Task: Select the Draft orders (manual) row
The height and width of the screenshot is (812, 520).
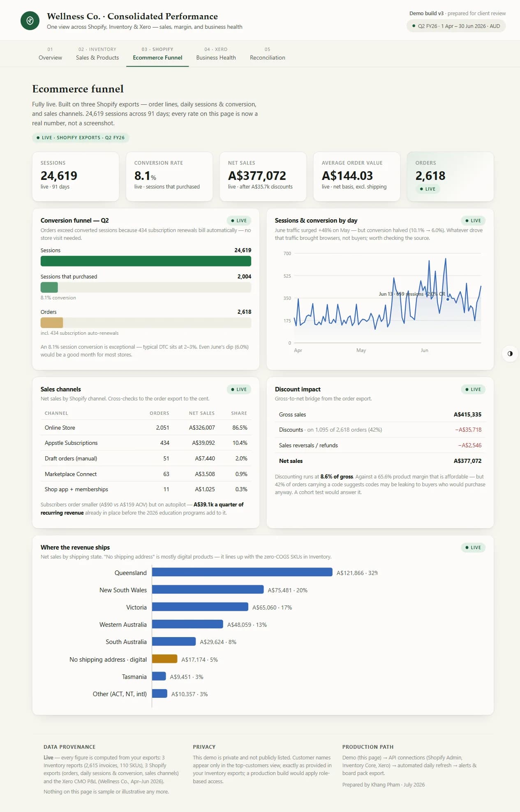Action: (x=146, y=458)
